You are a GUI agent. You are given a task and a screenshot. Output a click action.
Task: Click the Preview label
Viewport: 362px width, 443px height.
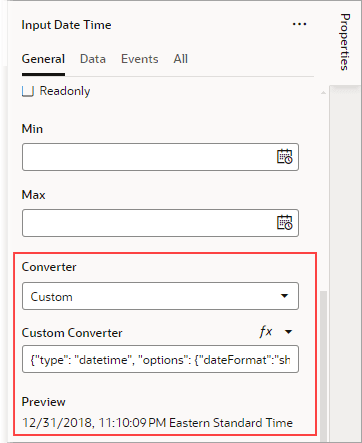[x=44, y=402]
